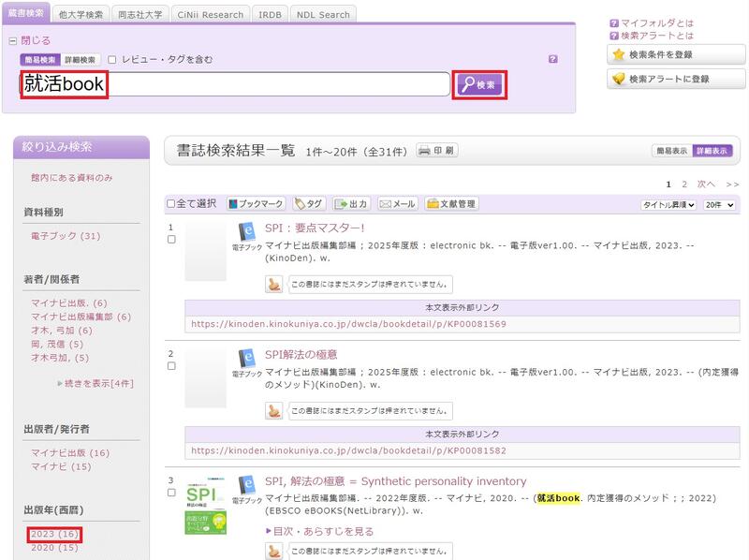Open the タイトル昇順 sort dropdown

[668, 205]
